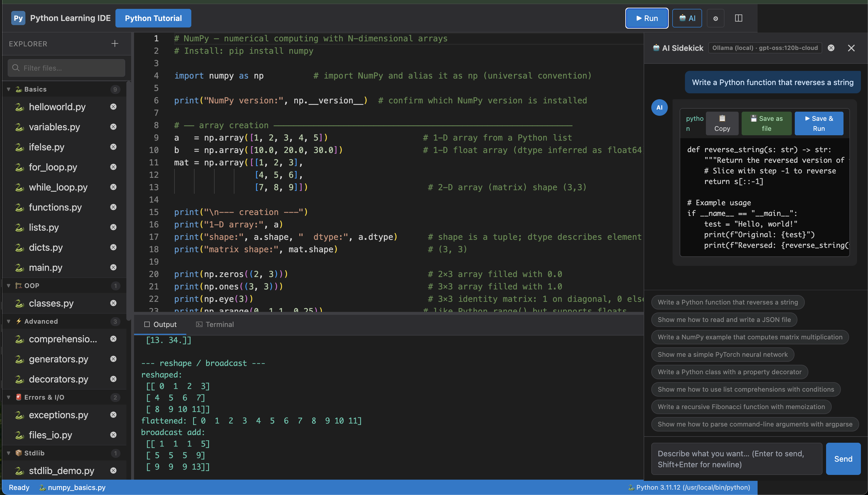The height and width of the screenshot is (495, 868).
Task: Delete lists.py with its x icon
Action: (113, 227)
